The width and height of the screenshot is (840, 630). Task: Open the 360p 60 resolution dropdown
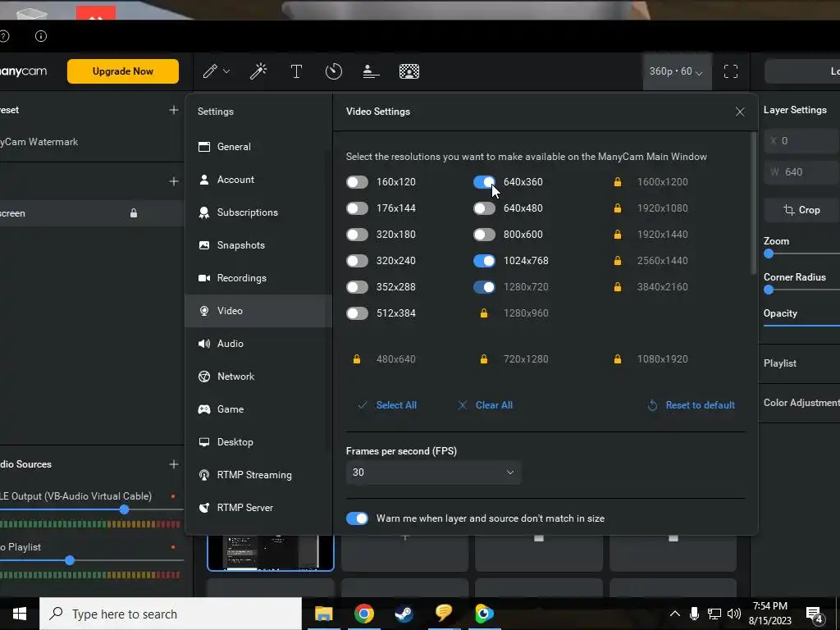[677, 71]
